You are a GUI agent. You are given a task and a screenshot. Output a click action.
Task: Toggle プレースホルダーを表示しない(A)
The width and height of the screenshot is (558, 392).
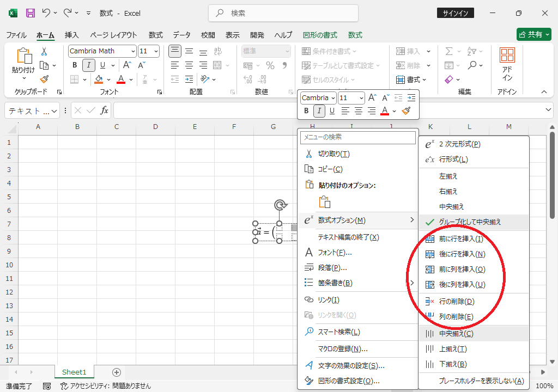tap(474, 381)
